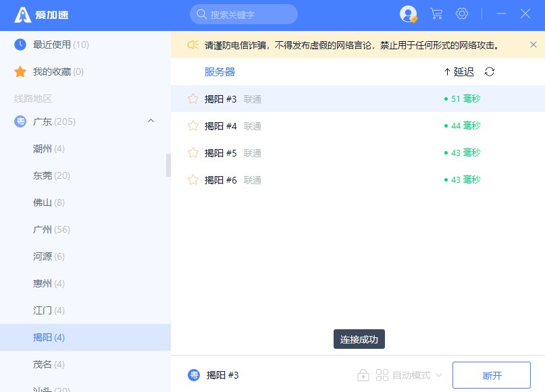Click the 粤 badge beside 广东
This screenshot has height=392, width=545.
coord(20,121)
